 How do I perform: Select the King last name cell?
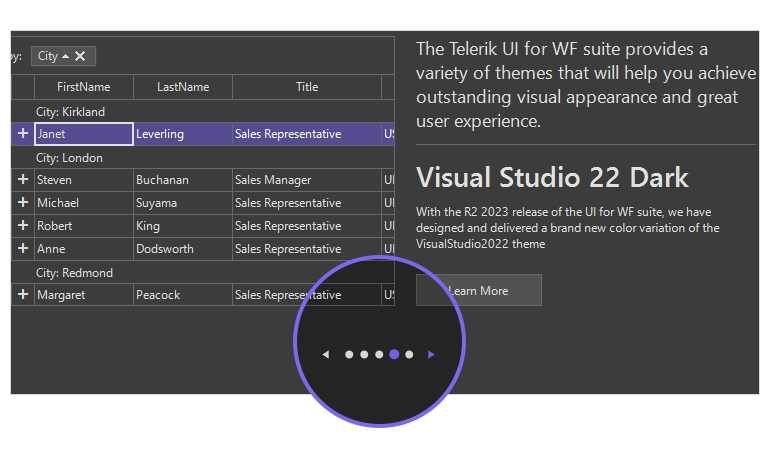183,226
